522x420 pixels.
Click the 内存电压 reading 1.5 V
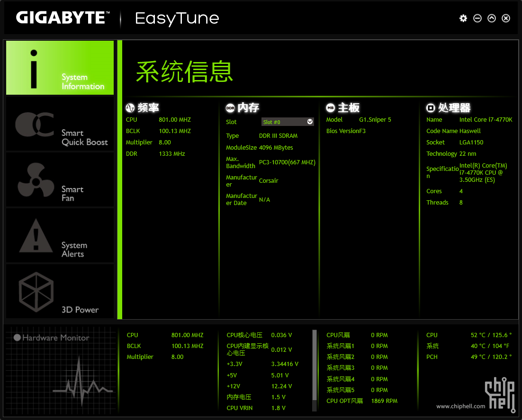pos(279,397)
